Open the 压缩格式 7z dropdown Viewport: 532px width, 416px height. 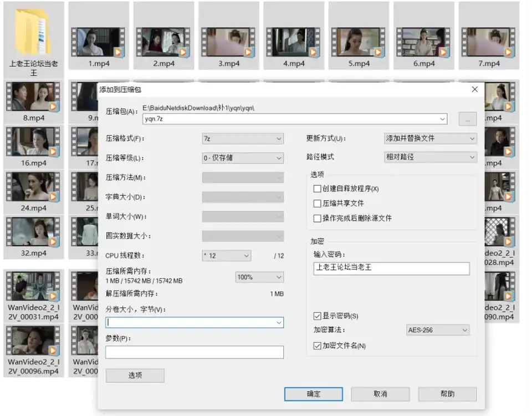[243, 139]
